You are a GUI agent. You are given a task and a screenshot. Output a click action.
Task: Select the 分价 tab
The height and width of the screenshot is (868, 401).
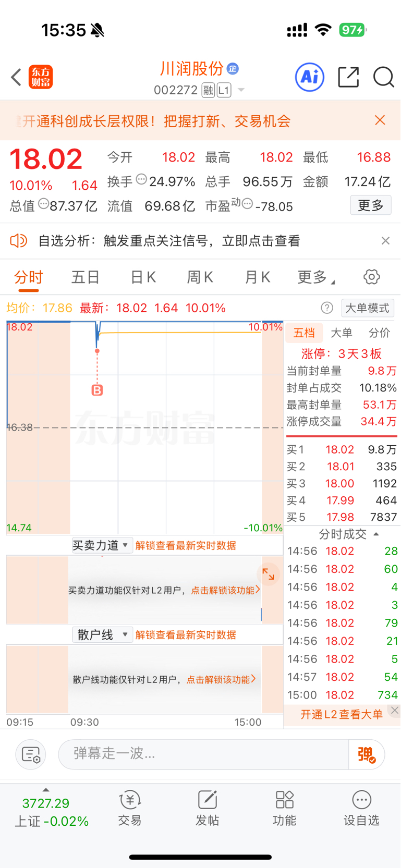(x=379, y=333)
